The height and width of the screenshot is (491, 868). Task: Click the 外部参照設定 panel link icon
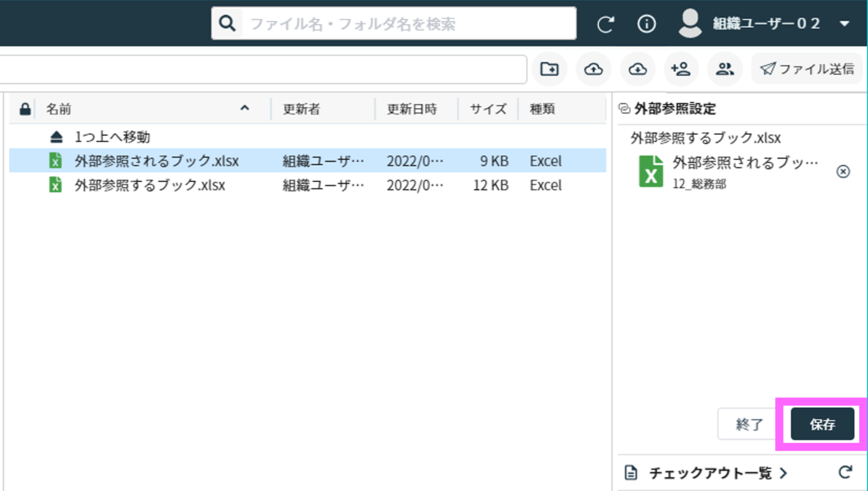coord(624,108)
